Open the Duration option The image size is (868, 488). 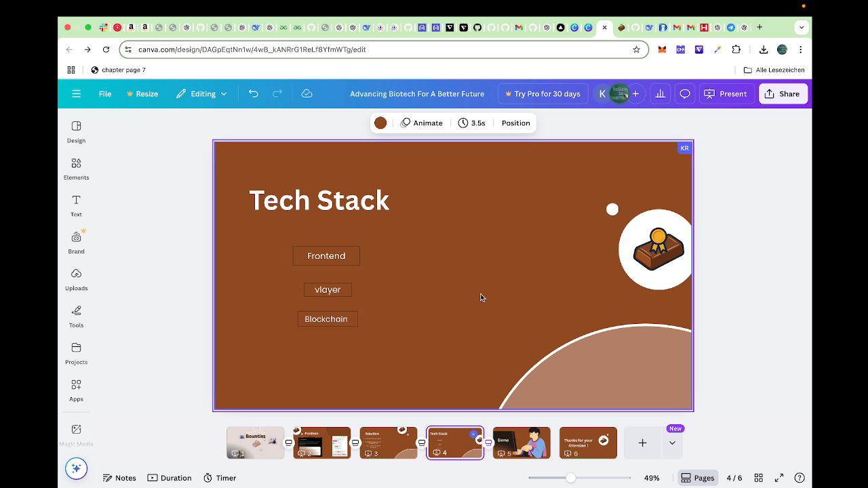click(170, 478)
